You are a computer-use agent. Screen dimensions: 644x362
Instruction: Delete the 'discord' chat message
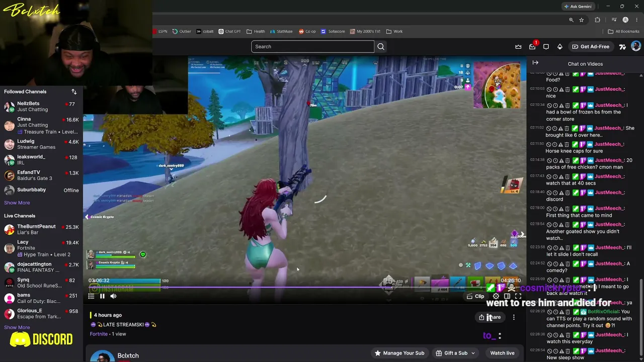(x=568, y=193)
